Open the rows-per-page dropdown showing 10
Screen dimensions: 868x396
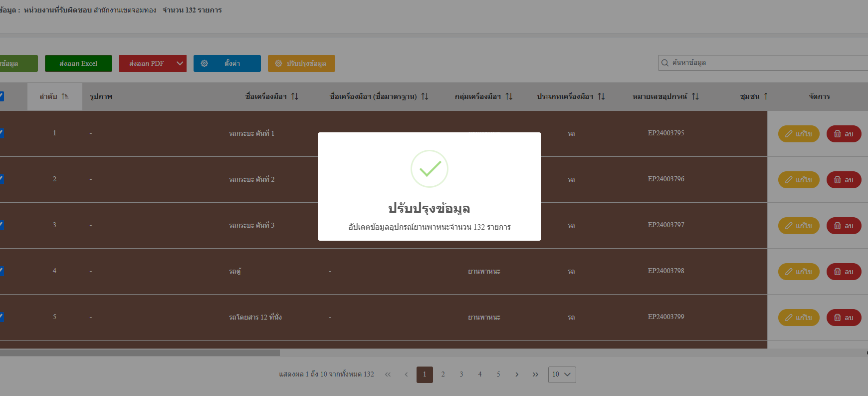(x=562, y=375)
